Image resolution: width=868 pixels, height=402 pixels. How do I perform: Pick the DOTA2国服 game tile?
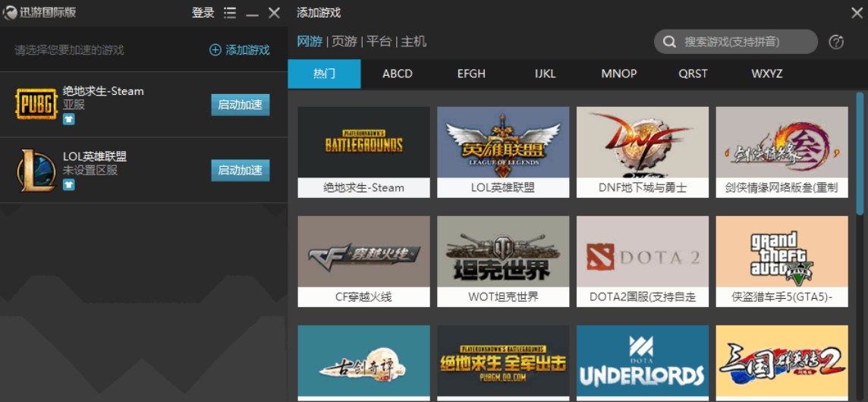(x=642, y=261)
